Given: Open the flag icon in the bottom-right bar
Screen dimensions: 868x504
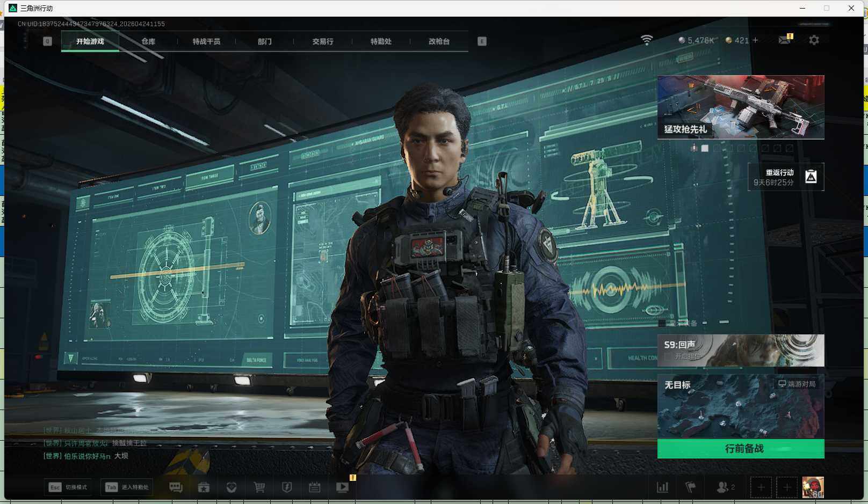Looking at the screenshot, I should [x=691, y=487].
